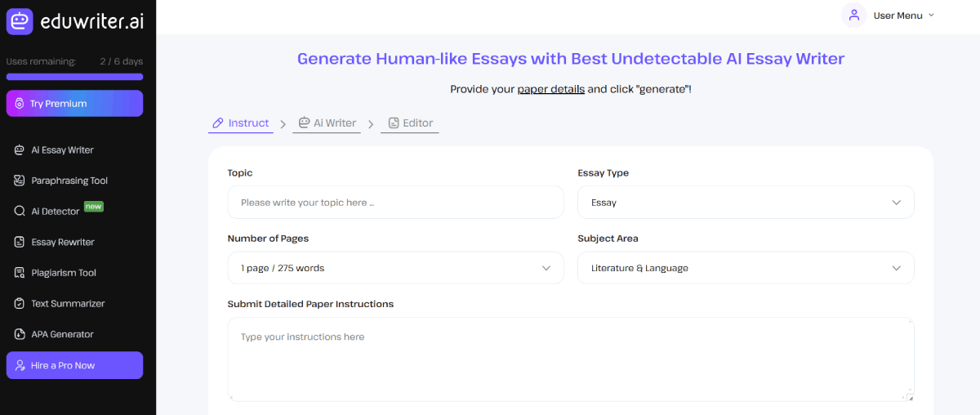This screenshot has width=980, height=415.
Task: Switch to the Editor step tab
Action: 410,123
